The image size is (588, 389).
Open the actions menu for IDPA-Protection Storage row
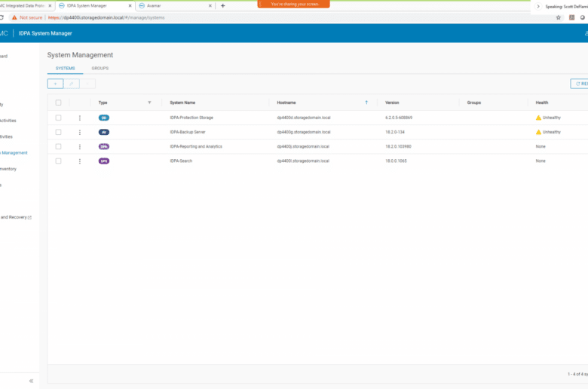point(79,118)
